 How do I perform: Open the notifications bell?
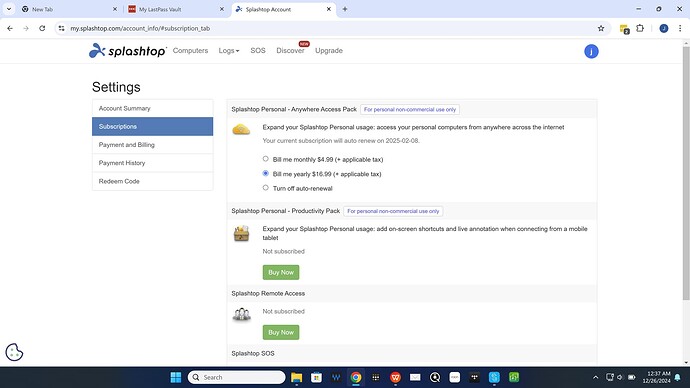click(x=678, y=377)
